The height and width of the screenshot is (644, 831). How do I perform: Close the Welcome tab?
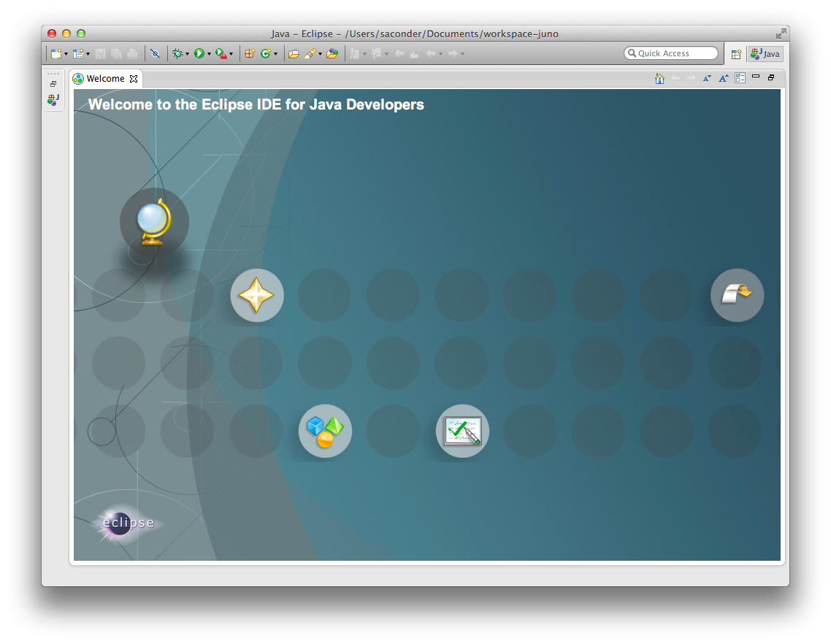[134, 78]
